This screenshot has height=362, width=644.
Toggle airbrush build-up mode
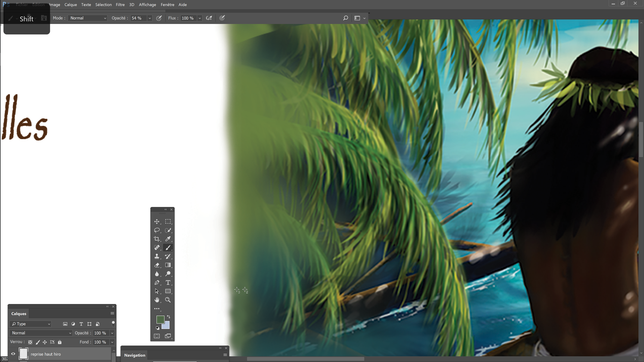click(x=209, y=18)
